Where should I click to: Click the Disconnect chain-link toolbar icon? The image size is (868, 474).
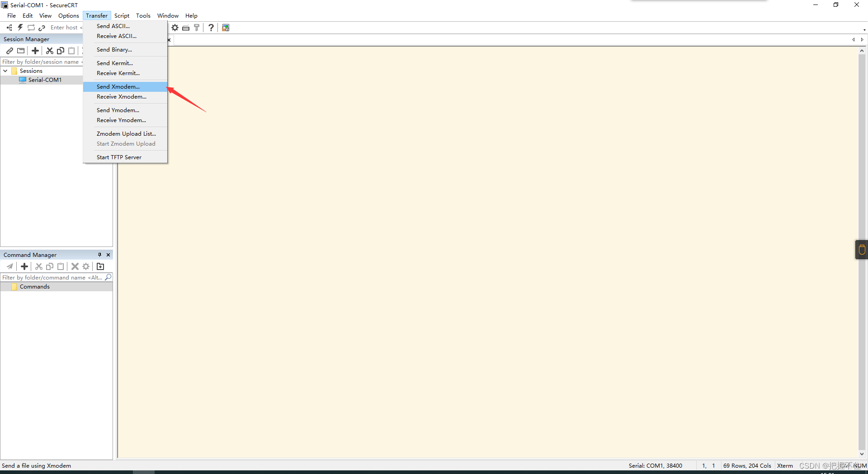pos(42,28)
